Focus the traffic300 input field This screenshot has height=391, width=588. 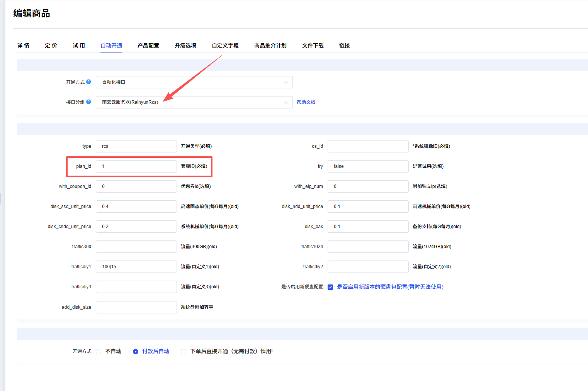coord(136,247)
